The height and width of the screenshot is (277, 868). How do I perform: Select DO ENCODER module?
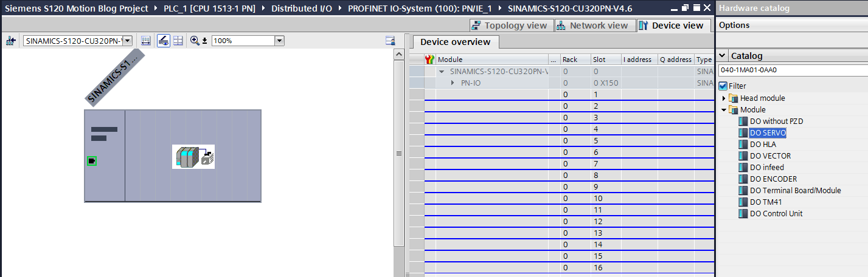click(773, 179)
